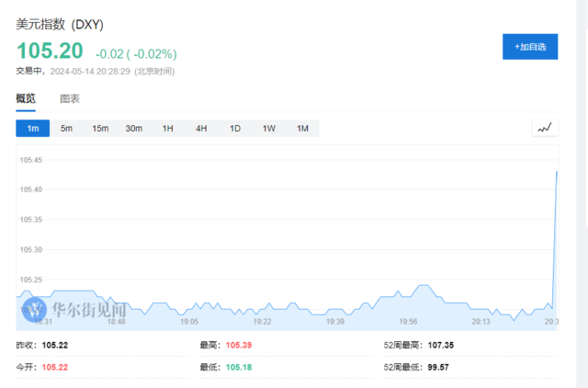This screenshot has height=388, width=588.
Task: Set chart to 1W period
Action: pos(269,129)
